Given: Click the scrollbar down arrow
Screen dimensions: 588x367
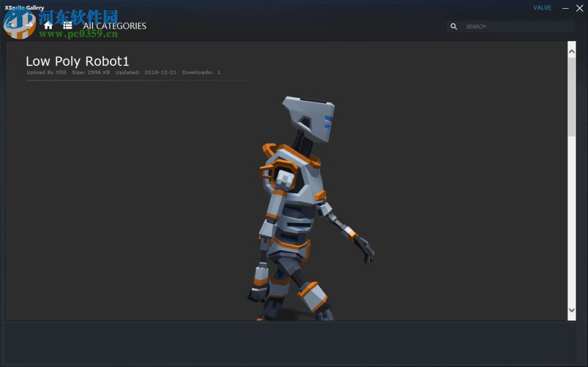Looking at the screenshot, I should 572,310.
